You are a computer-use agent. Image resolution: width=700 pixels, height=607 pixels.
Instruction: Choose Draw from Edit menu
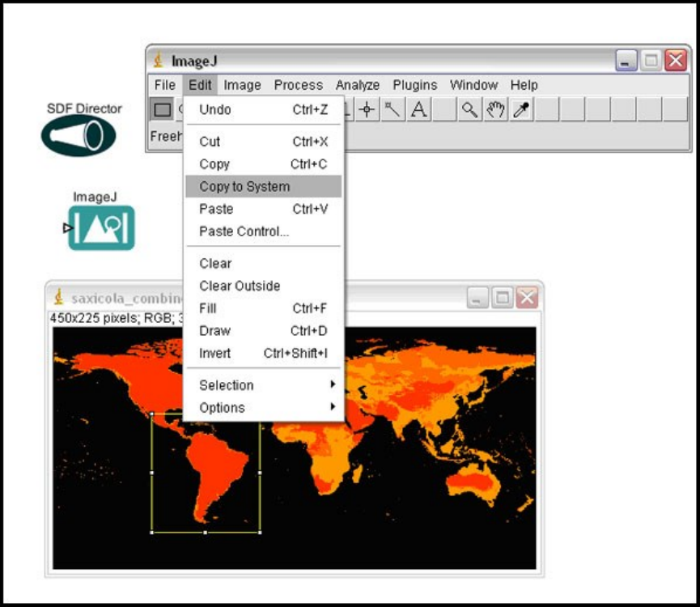coord(263,331)
